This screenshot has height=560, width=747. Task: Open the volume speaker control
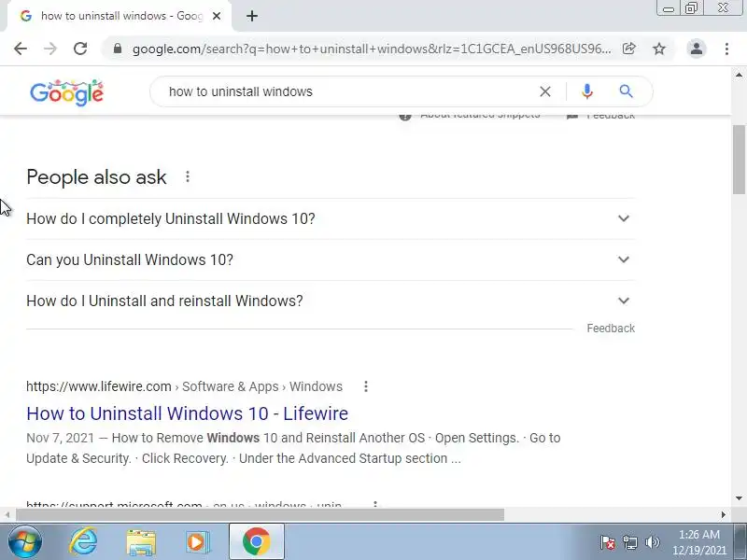(652, 542)
